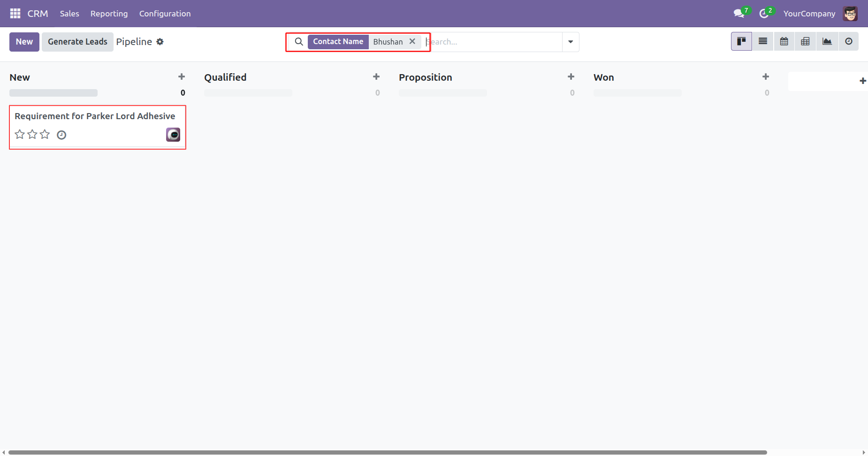Open the Configuration menu
Screen dimensions: 868x456
point(165,14)
